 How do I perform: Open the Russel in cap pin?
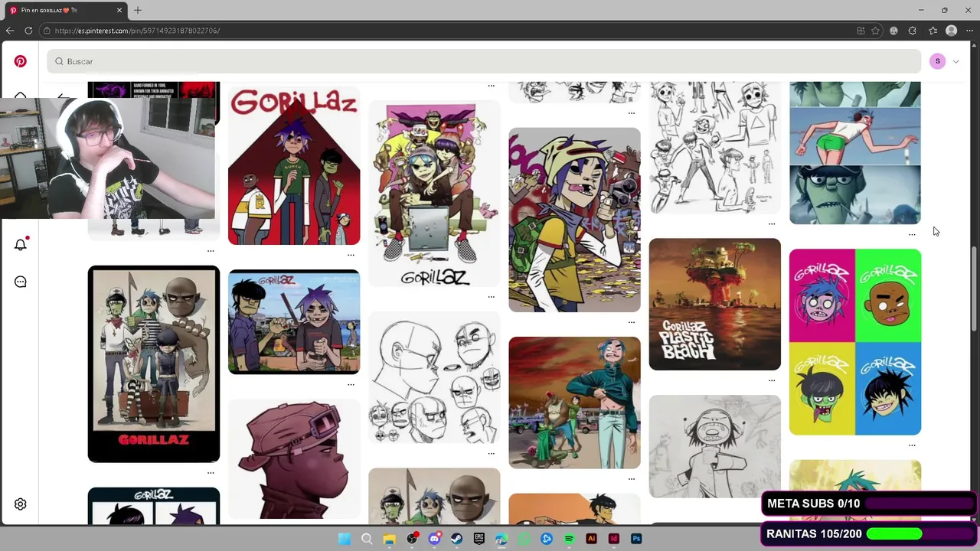(294, 458)
